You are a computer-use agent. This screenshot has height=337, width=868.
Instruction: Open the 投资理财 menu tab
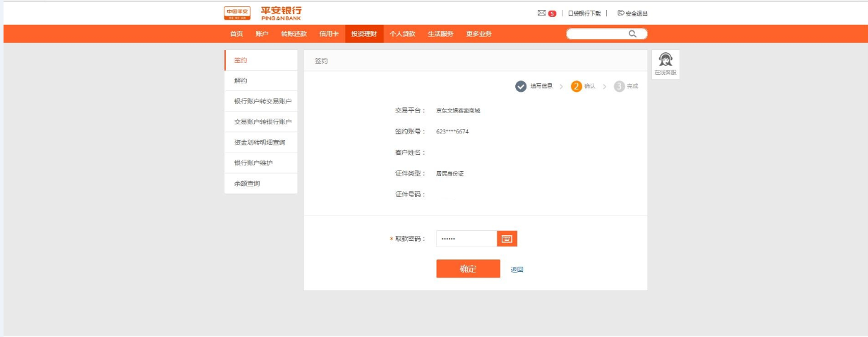tap(363, 34)
